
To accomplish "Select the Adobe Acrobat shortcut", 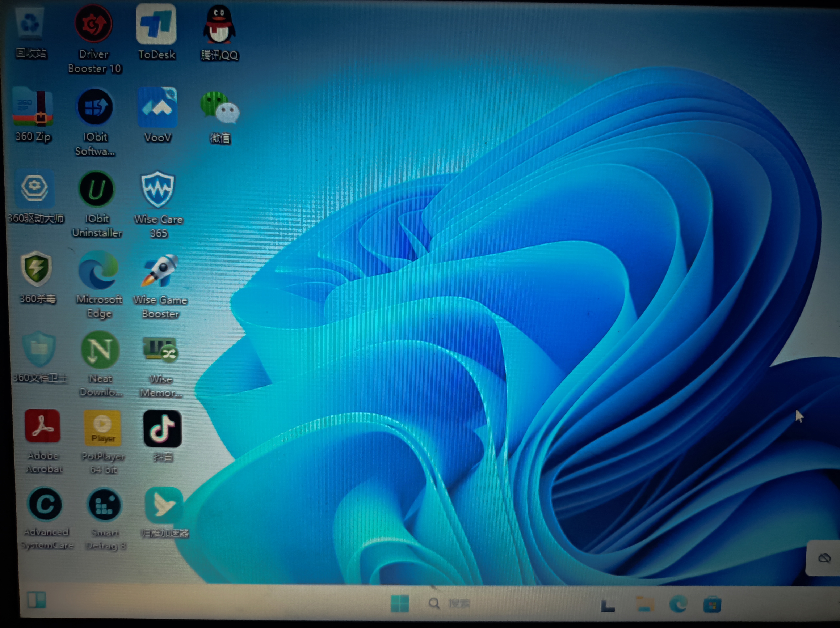I will click(x=43, y=426).
